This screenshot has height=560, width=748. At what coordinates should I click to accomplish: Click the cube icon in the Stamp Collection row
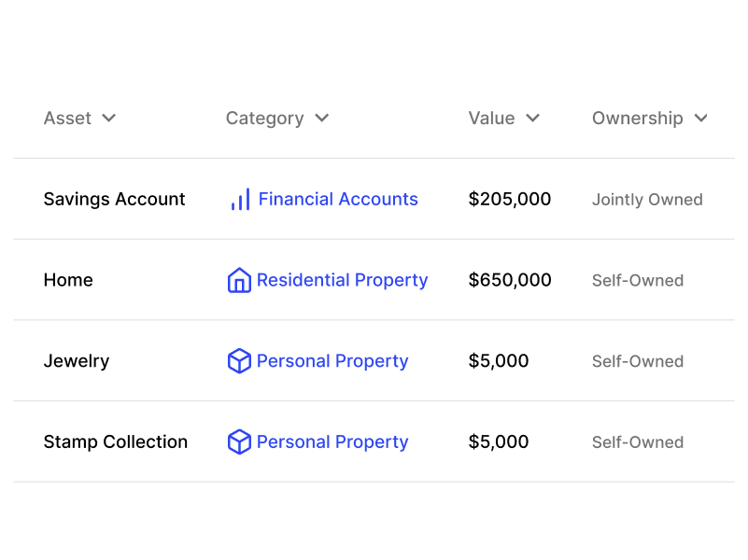[239, 441]
